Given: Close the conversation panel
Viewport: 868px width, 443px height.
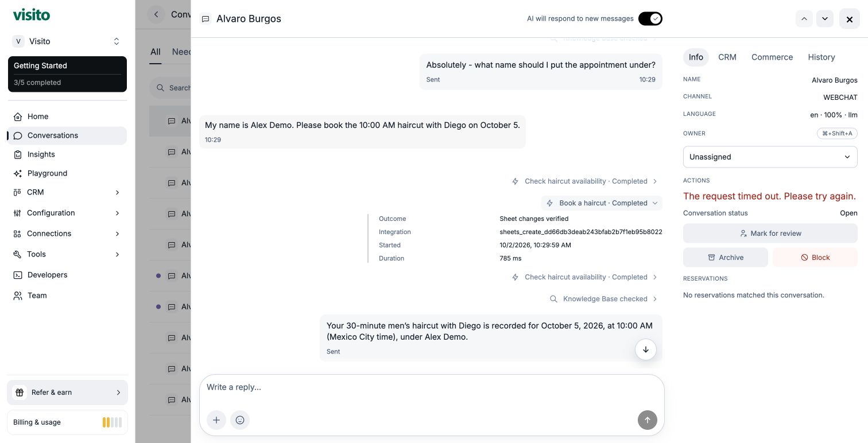Looking at the screenshot, I should pyautogui.click(x=850, y=19).
